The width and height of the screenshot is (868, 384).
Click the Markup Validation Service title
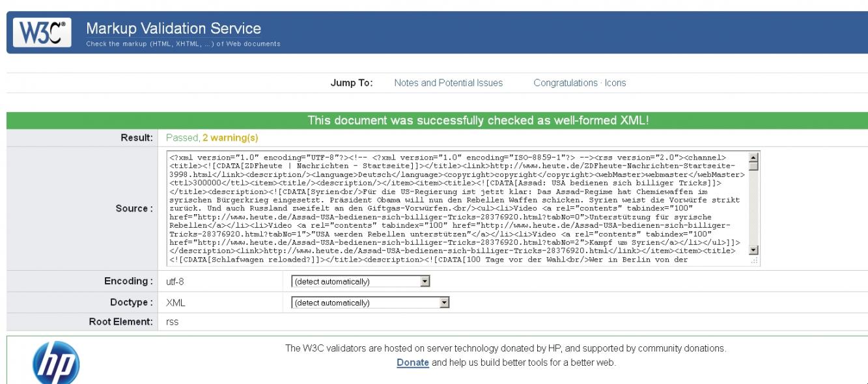click(173, 29)
